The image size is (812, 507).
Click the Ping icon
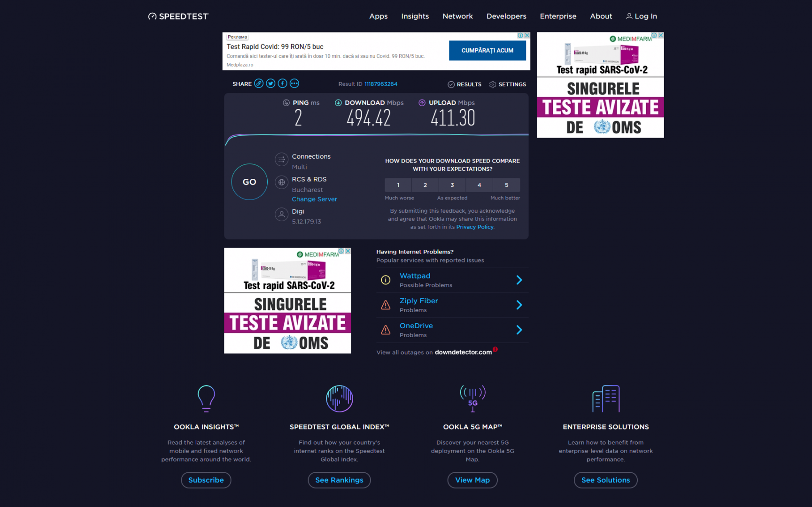coord(286,103)
